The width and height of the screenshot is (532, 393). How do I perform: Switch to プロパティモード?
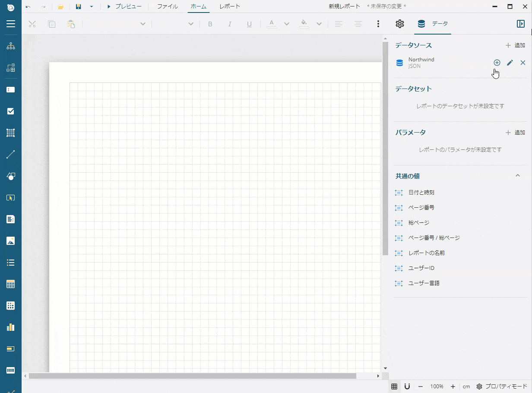tap(502, 387)
